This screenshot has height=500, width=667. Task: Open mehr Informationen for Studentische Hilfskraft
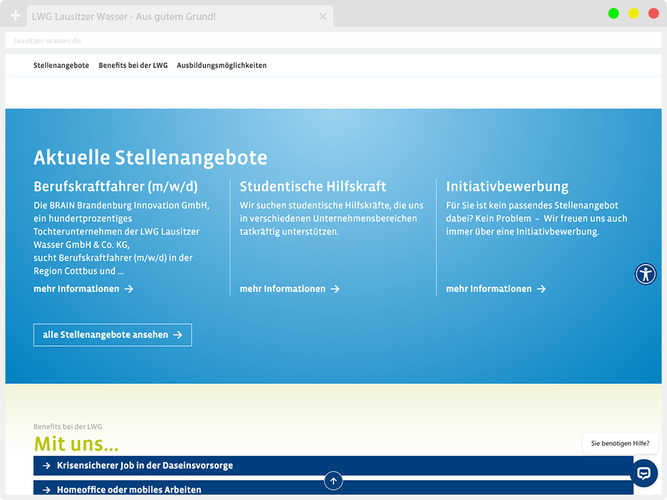pos(283,289)
